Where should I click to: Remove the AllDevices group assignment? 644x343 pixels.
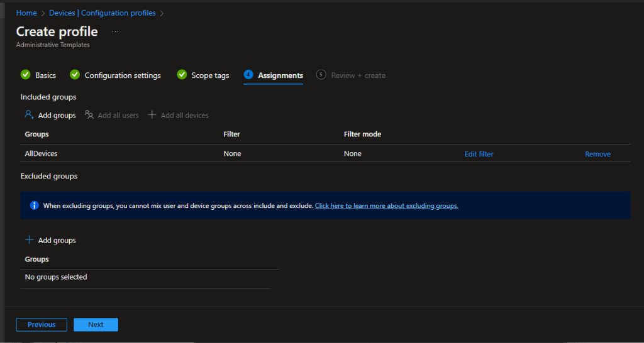[x=597, y=154]
